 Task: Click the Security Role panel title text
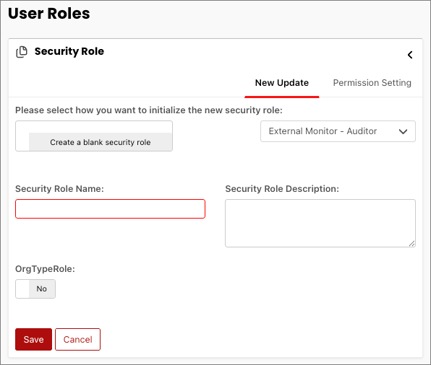69,51
